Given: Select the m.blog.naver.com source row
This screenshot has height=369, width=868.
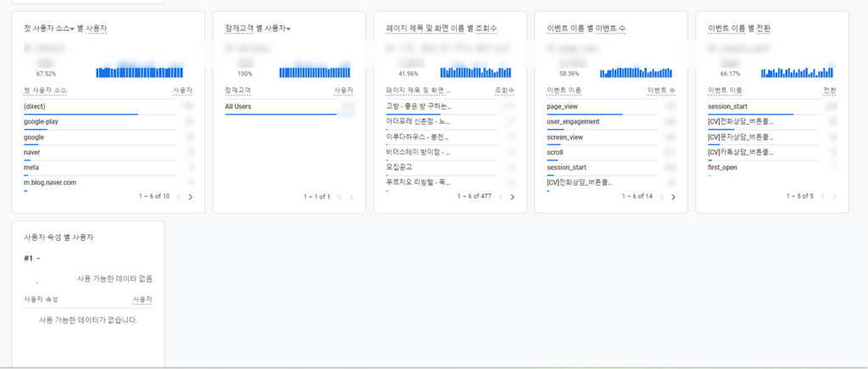Looking at the screenshot, I should 50,182.
